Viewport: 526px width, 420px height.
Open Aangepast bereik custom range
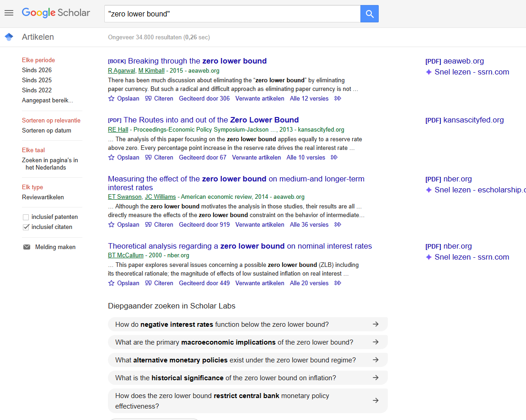tap(47, 100)
